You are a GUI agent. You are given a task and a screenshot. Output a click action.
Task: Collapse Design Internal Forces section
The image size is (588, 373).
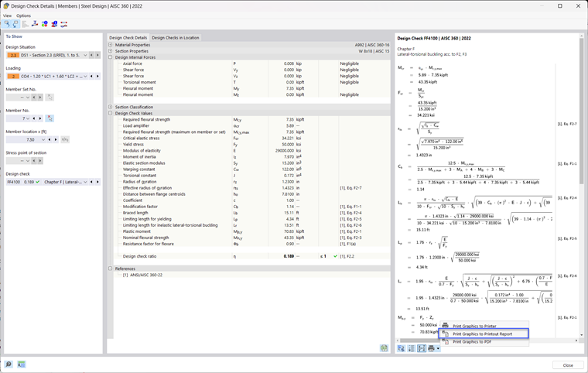(x=110, y=57)
